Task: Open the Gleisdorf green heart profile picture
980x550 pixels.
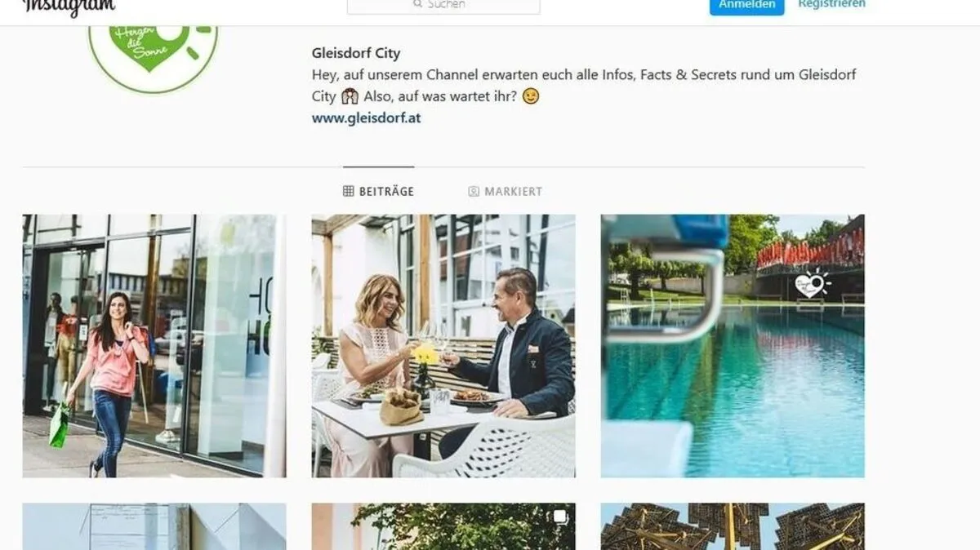Action: tap(154, 57)
